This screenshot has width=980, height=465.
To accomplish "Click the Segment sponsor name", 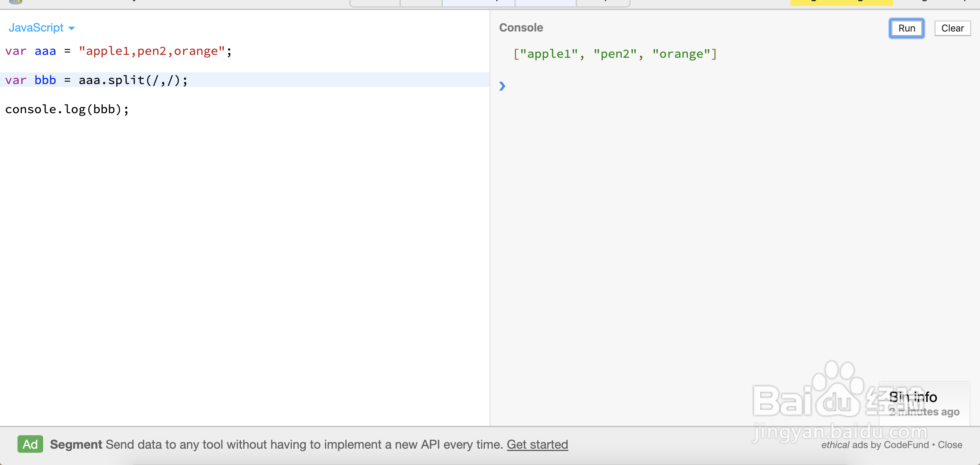I will click(x=76, y=444).
